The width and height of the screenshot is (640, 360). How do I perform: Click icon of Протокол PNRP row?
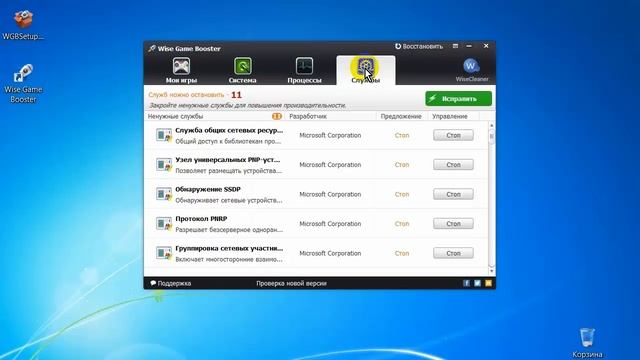pyautogui.click(x=164, y=224)
